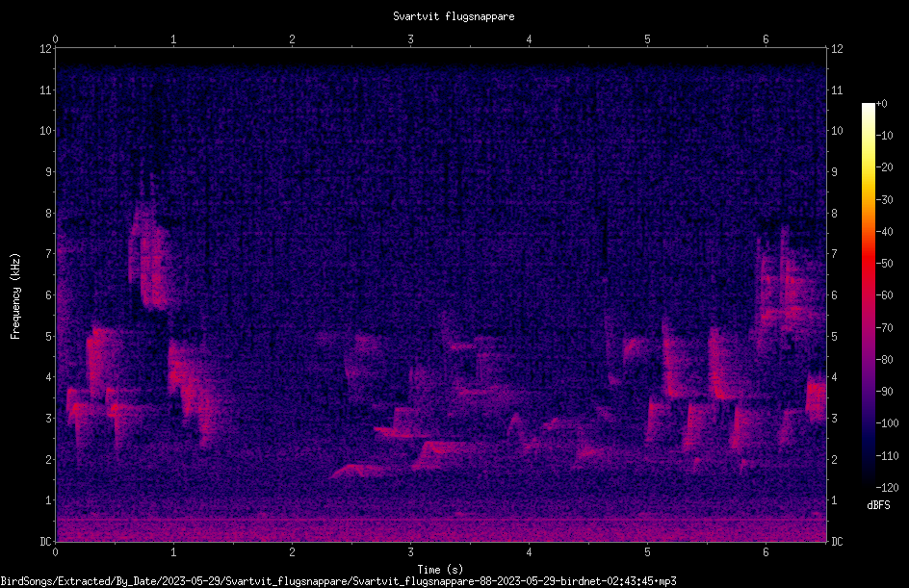This screenshot has width=909, height=588.
Task: Click the bright white top of color scale
Action: coord(868,110)
